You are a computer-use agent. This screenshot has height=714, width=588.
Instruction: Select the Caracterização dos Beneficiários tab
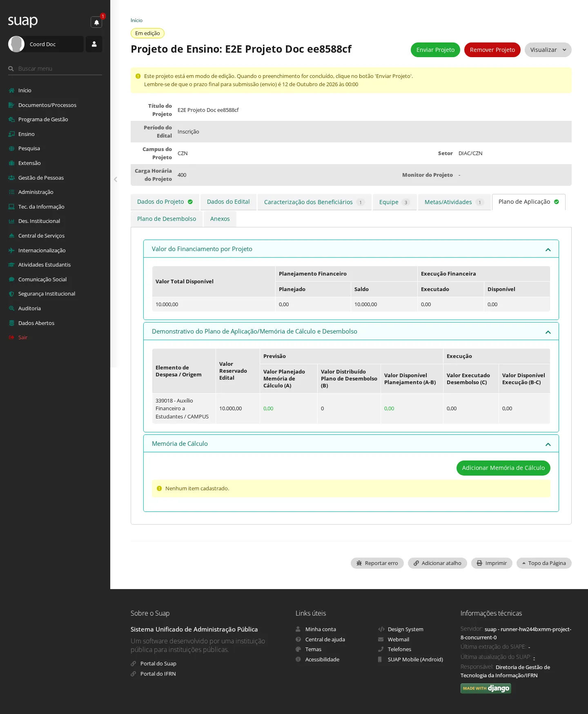(314, 202)
